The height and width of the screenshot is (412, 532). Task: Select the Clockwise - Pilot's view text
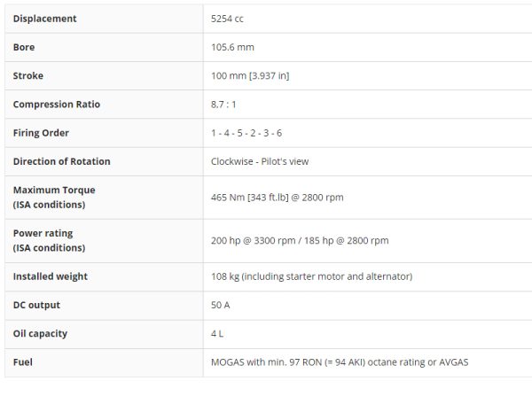click(260, 161)
